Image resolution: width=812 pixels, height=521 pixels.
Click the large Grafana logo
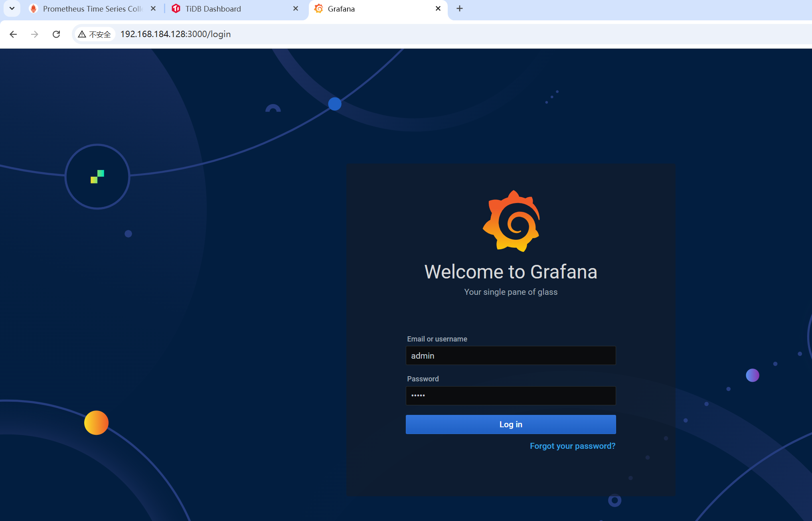(x=511, y=221)
